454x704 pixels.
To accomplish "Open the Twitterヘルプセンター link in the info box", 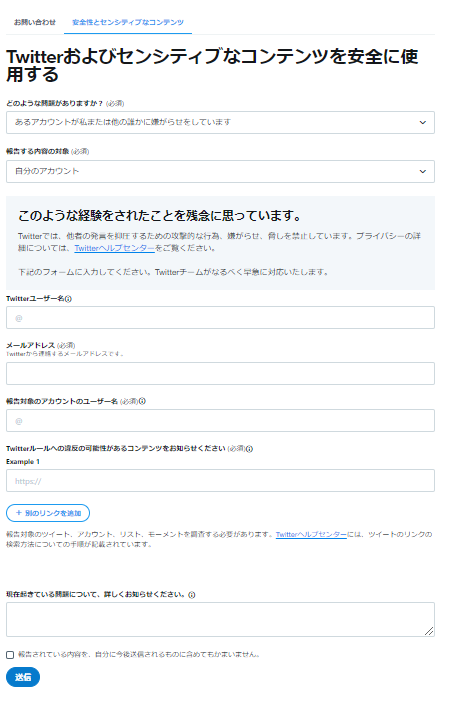I will [x=114, y=248].
